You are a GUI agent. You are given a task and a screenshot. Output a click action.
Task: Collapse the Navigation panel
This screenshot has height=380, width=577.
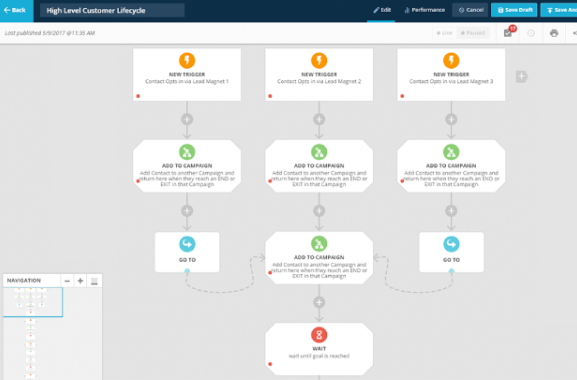click(94, 281)
